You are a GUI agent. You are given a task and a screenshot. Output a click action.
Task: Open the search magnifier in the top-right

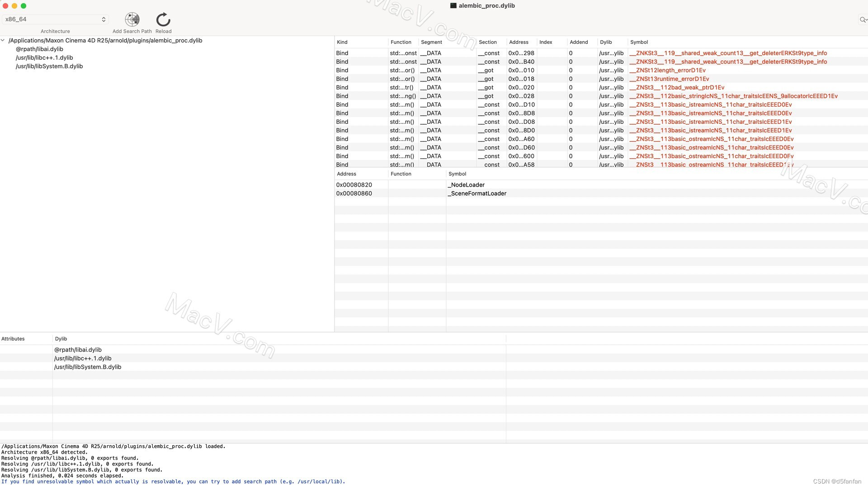pos(863,19)
